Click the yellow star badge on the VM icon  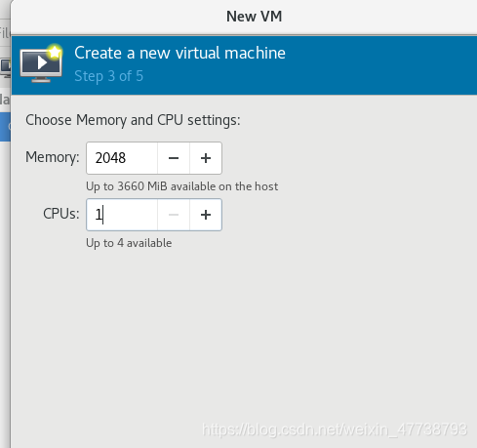click(55, 52)
